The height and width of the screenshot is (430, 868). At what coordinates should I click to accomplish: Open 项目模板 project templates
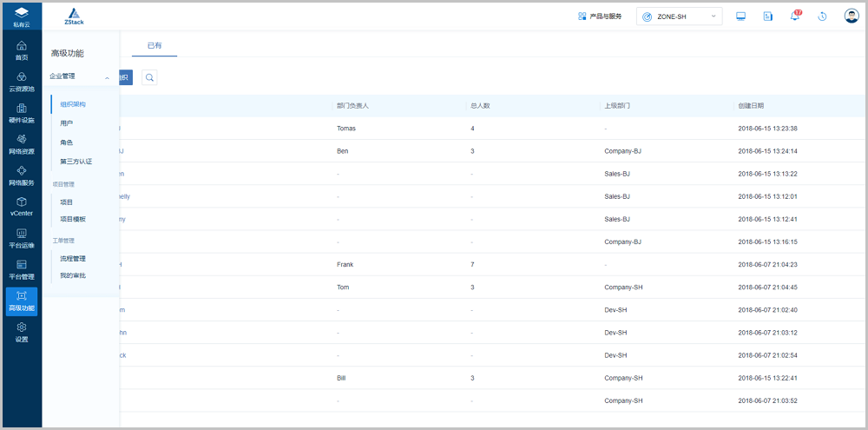73,219
